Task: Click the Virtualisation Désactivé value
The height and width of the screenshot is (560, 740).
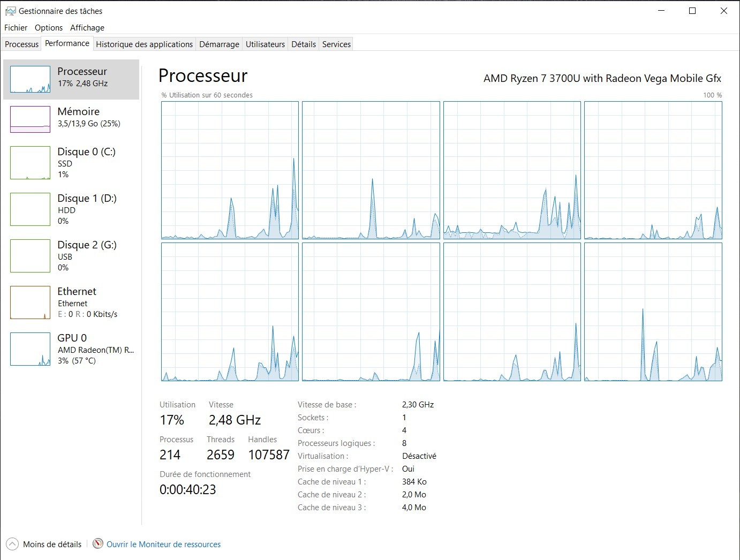Action: coord(419,456)
